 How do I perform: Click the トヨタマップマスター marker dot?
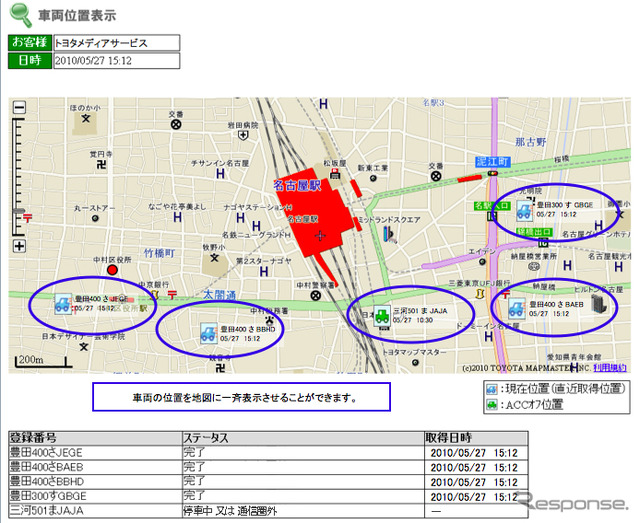pyautogui.click(x=415, y=362)
